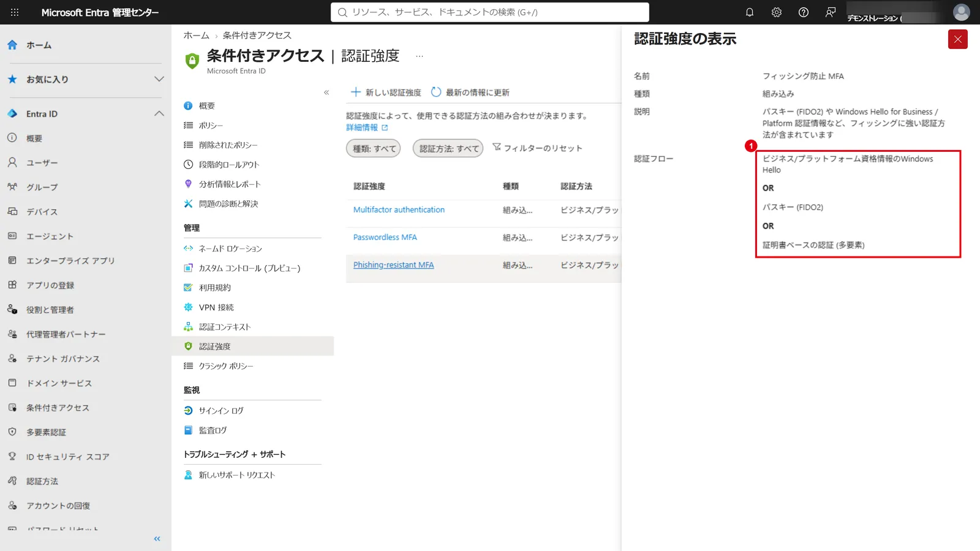This screenshot has height=551, width=980.
Task: Open the 認証方法: すべて filter
Action: coord(448,148)
